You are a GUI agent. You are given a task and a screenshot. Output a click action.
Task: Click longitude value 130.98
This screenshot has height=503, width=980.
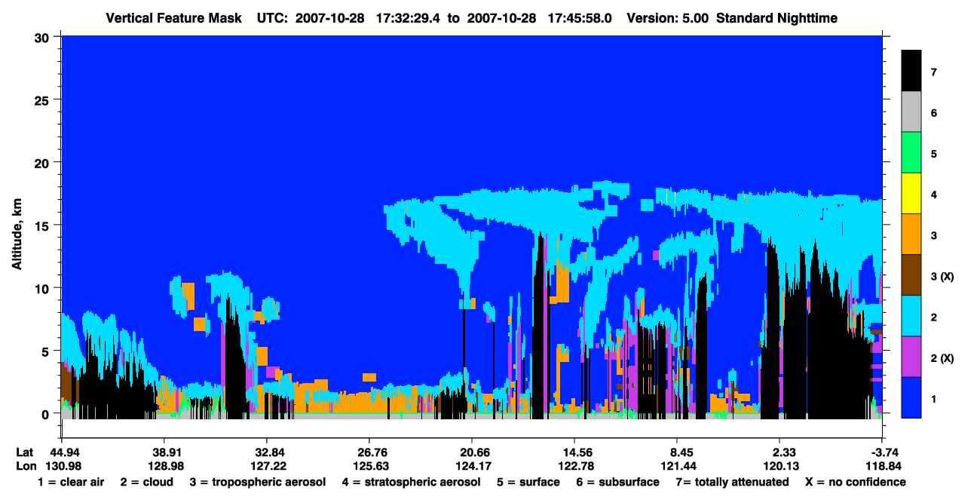pyautogui.click(x=64, y=465)
